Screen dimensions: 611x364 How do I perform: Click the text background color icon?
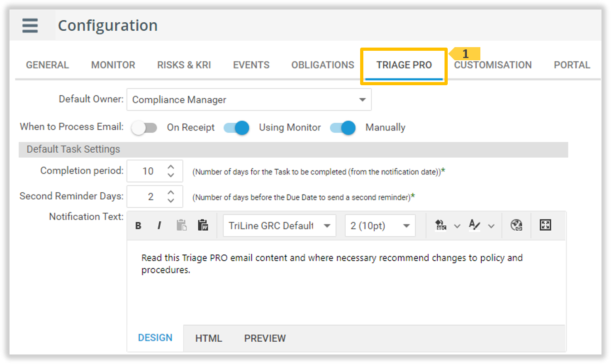tap(440, 225)
